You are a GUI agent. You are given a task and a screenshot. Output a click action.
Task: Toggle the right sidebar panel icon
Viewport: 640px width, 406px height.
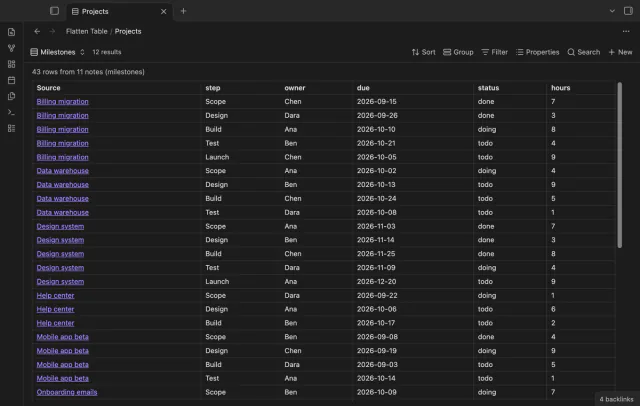tap(628, 11)
